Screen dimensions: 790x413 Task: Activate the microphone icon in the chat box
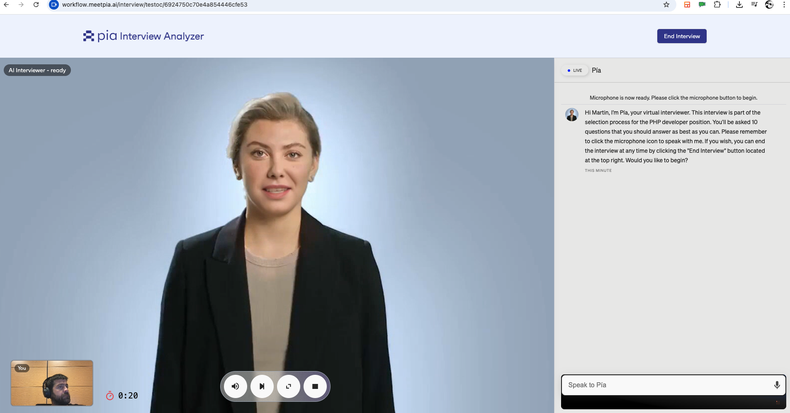click(777, 385)
